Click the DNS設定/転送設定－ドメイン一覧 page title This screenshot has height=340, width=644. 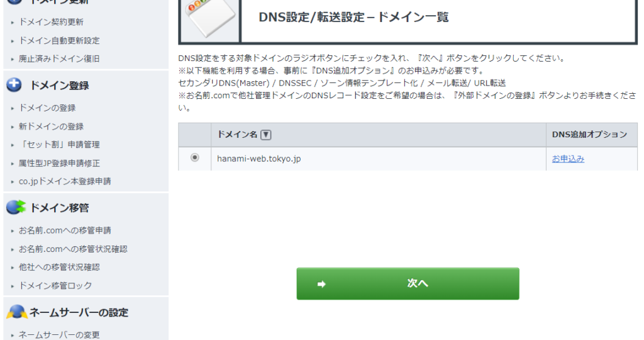tap(353, 17)
